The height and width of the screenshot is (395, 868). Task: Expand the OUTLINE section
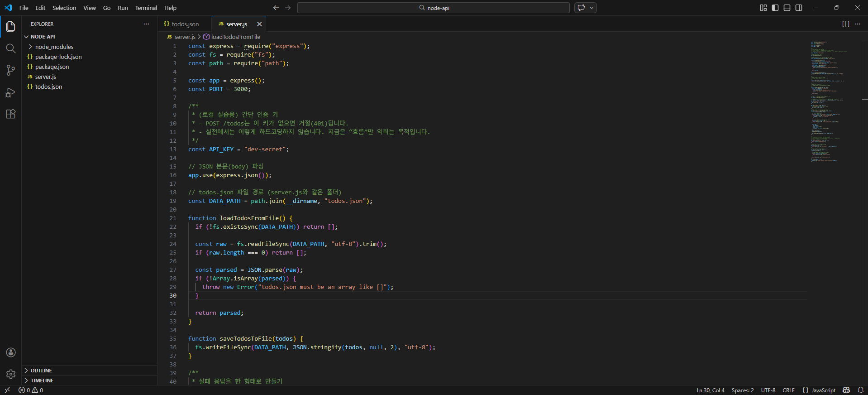point(89,371)
